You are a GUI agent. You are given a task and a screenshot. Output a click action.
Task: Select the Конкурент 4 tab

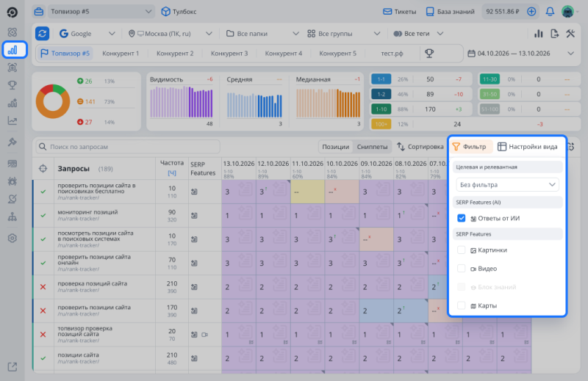point(284,53)
